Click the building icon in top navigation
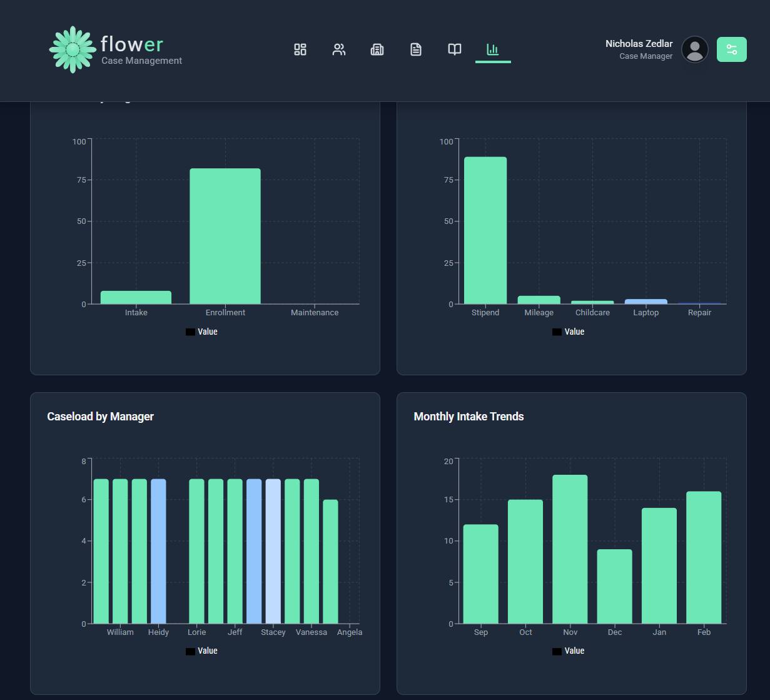Viewport: 770px width, 700px height. point(377,49)
